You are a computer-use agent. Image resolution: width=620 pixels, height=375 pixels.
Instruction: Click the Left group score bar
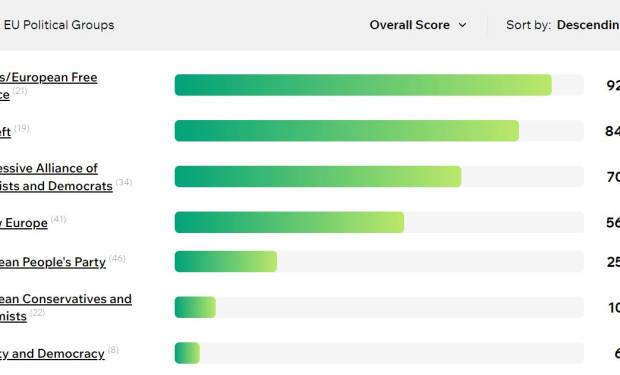coord(379,131)
